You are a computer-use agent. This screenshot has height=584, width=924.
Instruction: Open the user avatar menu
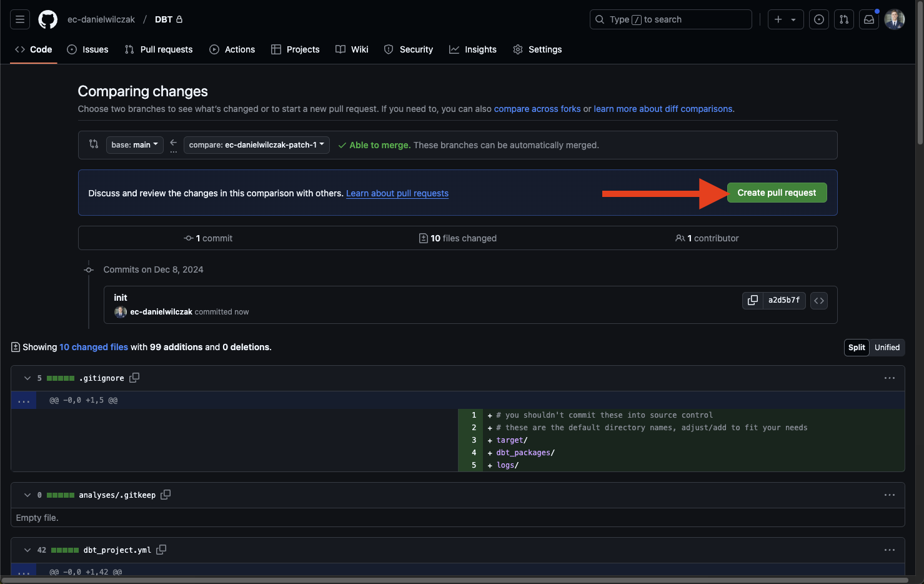pyautogui.click(x=895, y=19)
